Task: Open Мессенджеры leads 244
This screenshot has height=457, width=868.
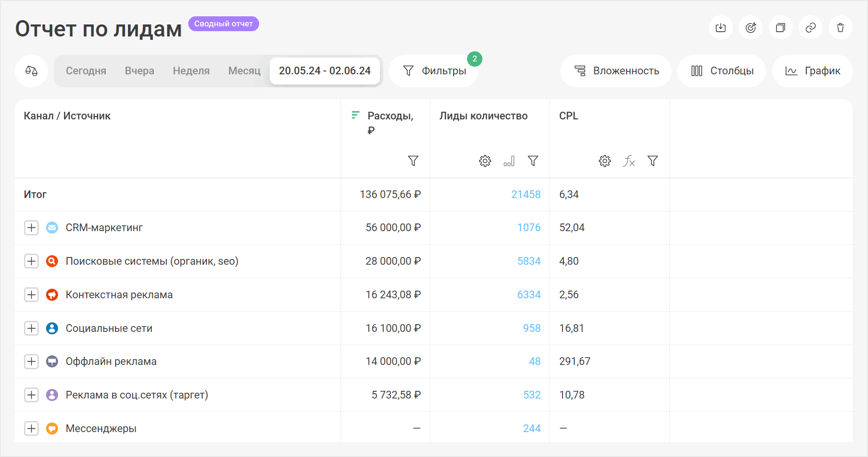Action: pos(532,429)
